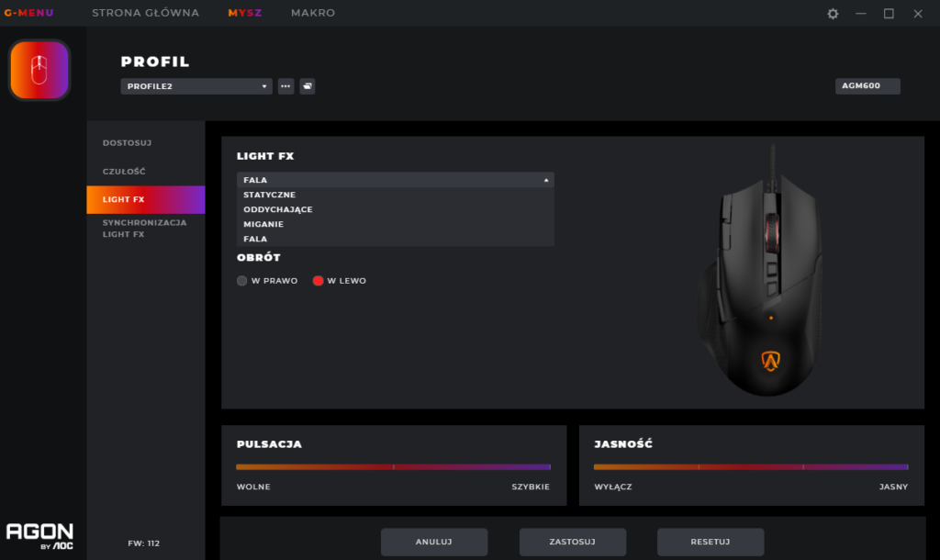Minimize the G-MENU window
940x560 pixels.
(x=861, y=13)
